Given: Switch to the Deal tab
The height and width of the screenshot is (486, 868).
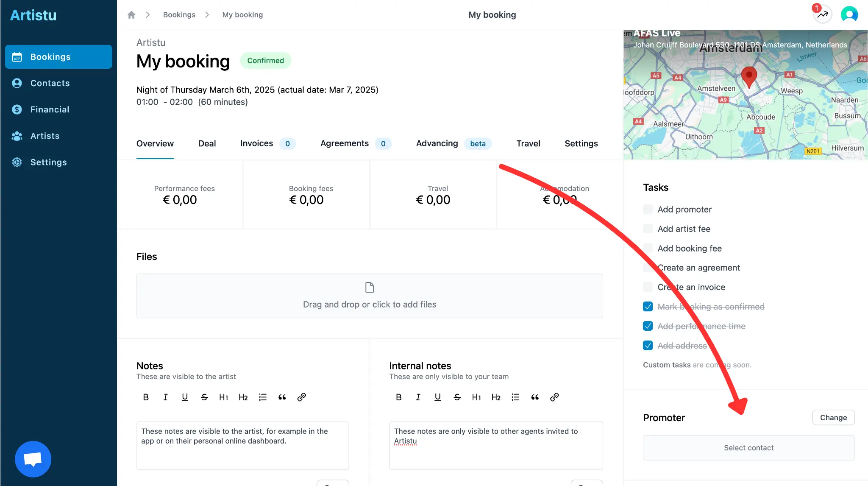Looking at the screenshot, I should point(207,144).
